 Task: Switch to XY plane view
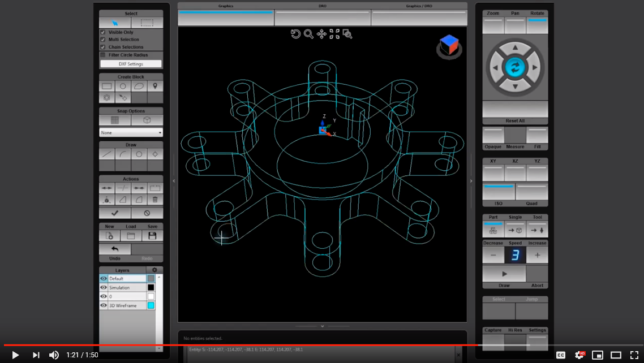[x=493, y=173]
